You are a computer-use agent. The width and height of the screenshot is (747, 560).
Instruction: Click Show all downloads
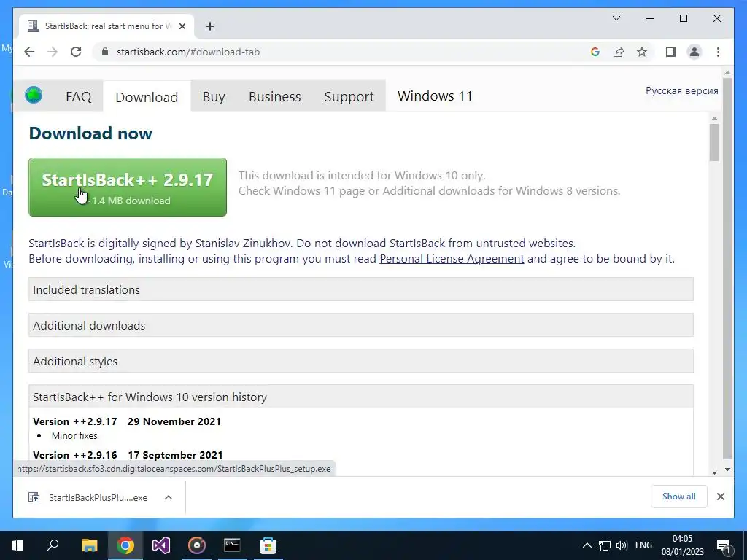pyautogui.click(x=679, y=497)
